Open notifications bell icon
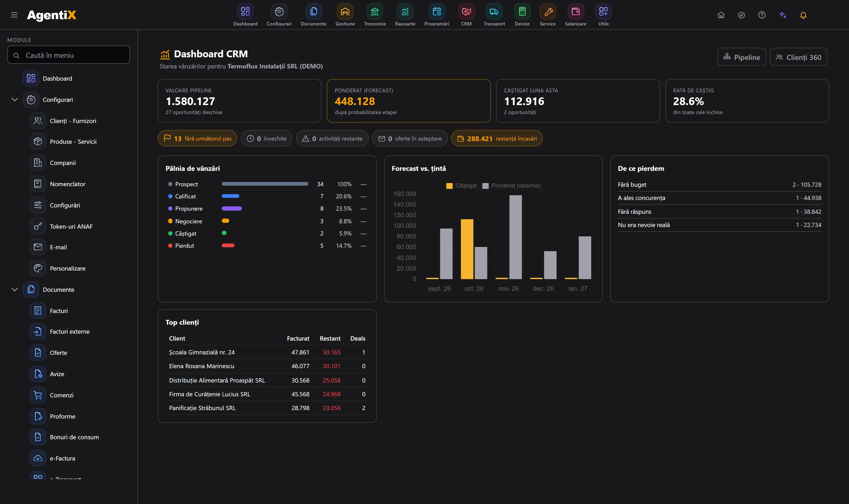The width and height of the screenshot is (849, 504). [x=803, y=15]
